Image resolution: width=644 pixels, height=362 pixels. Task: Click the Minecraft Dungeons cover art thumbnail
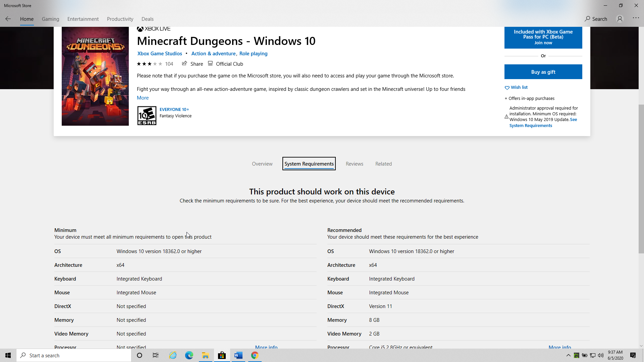(x=95, y=76)
